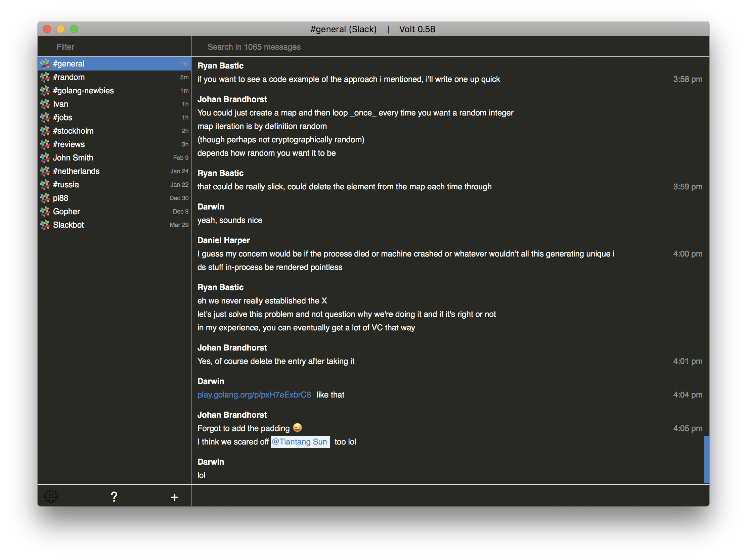Click the Slackbot channel icon
This screenshot has height=560, width=747.
pos(46,225)
